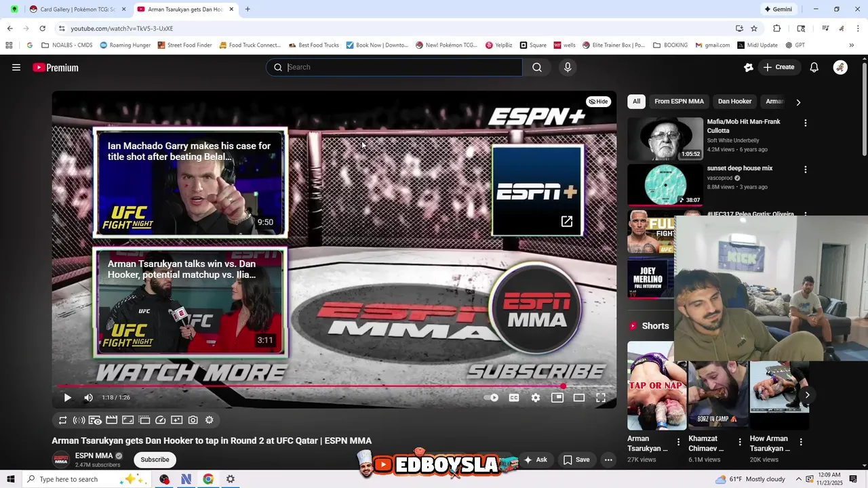Image resolution: width=868 pixels, height=488 pixels.
Task: Open a new browser tab
Action: 248,9
